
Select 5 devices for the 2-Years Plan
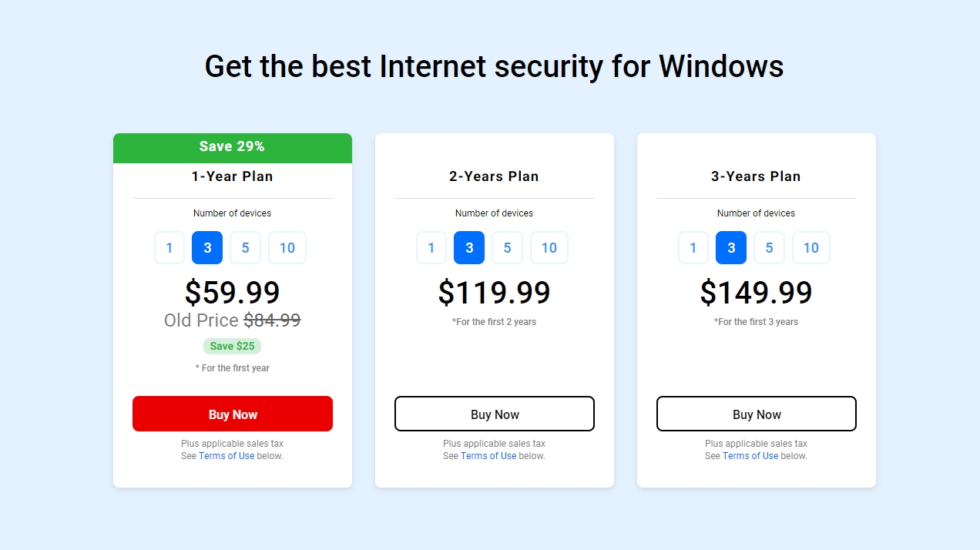(507, 247)
